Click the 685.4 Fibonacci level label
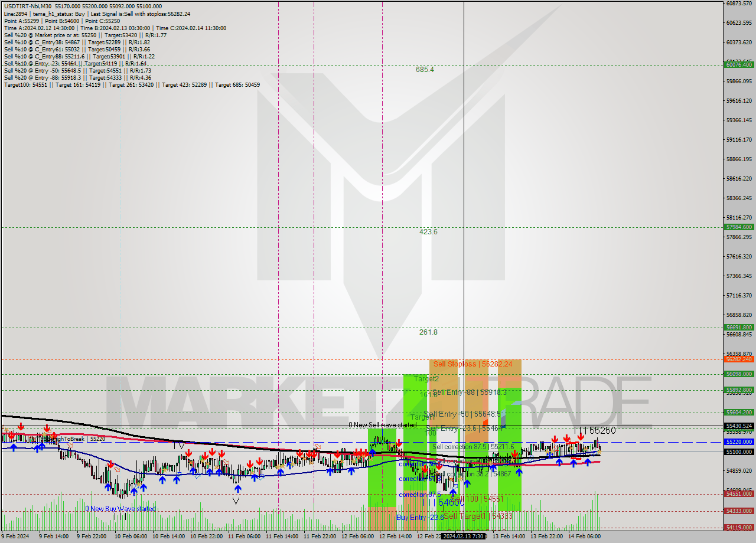This screenshot has height=543, width=756. 425,70
